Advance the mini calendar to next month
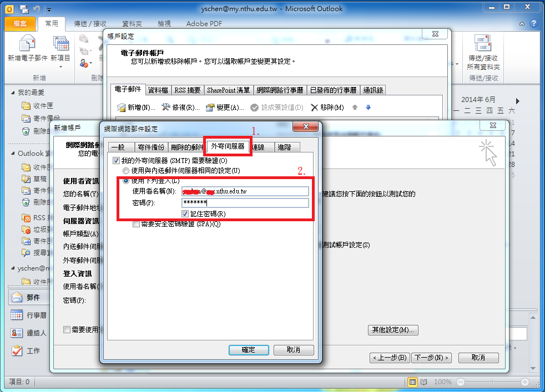Viewport: 545px width, 392px height. 517,101
